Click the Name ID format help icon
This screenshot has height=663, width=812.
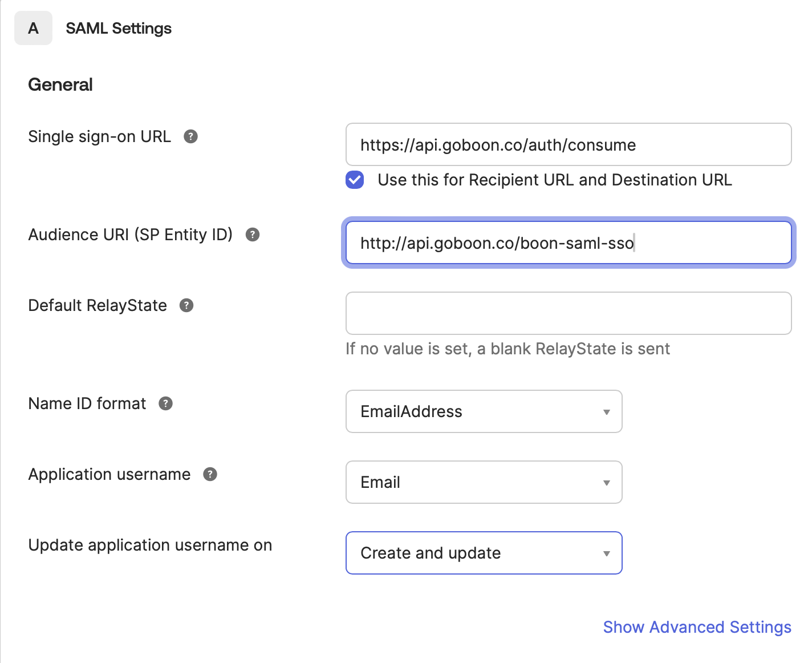point(165,403)
